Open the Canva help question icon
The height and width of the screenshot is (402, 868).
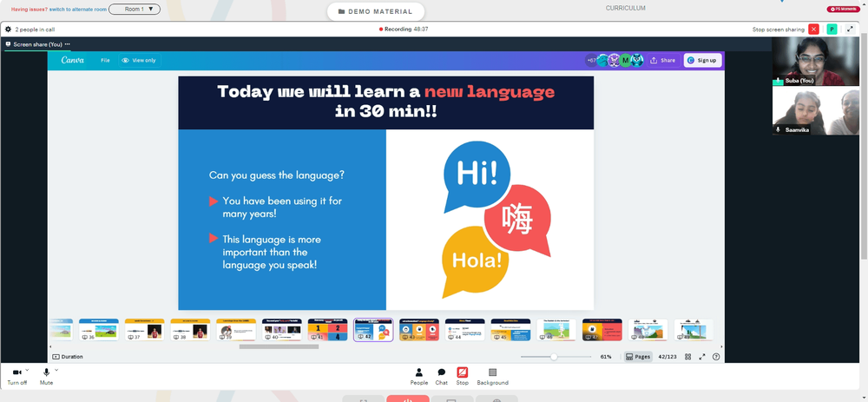pos(716,357)
